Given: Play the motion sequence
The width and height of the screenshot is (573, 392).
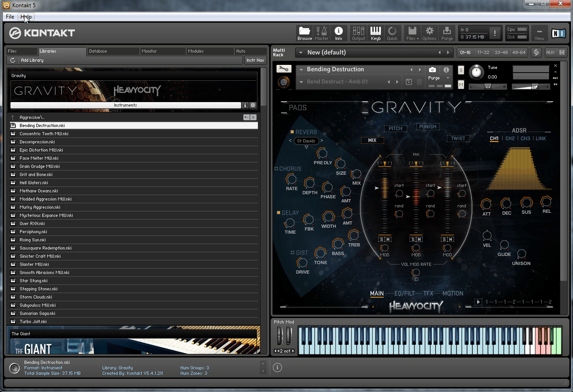Looking at the screenshot, I should click(478, 302).
